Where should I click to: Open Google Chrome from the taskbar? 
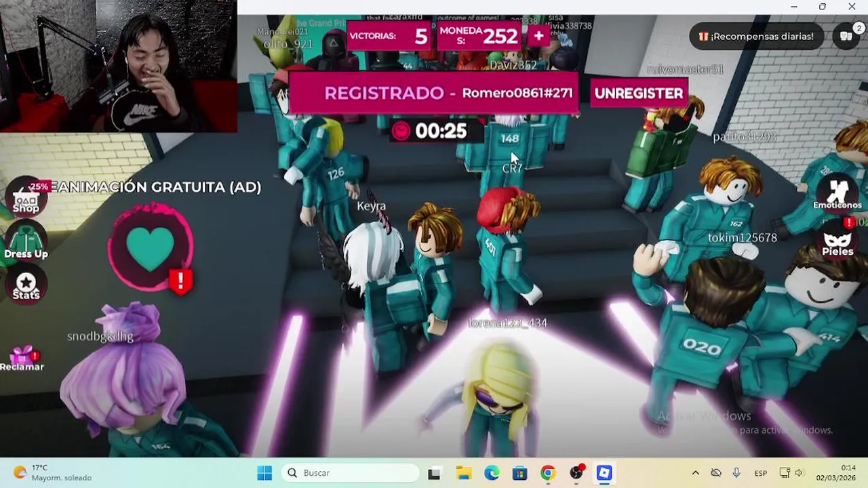click(x=548, y=473)
